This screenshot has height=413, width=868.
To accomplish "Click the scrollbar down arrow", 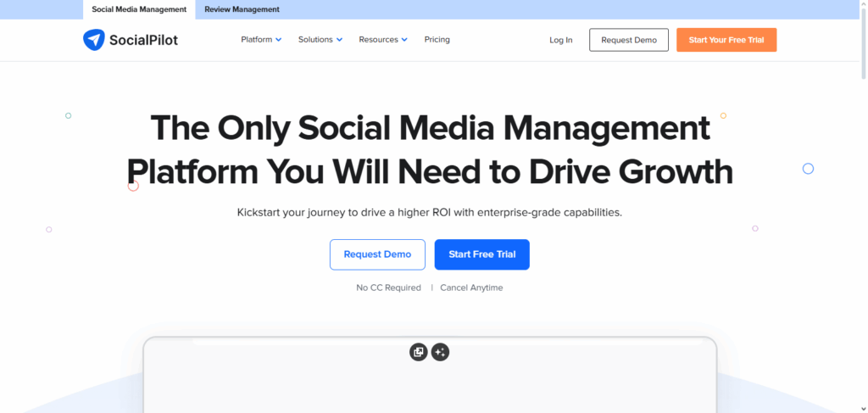I will pyautogui.click(x=864, y=409).
